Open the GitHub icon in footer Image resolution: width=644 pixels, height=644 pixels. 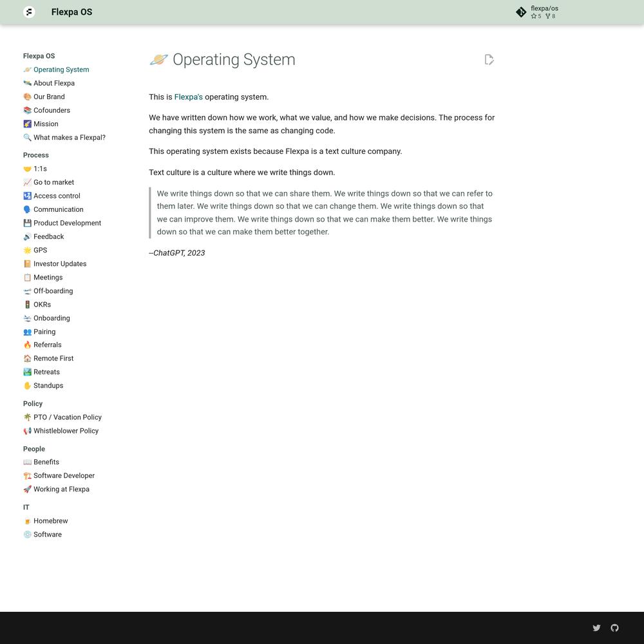(614, 627)
